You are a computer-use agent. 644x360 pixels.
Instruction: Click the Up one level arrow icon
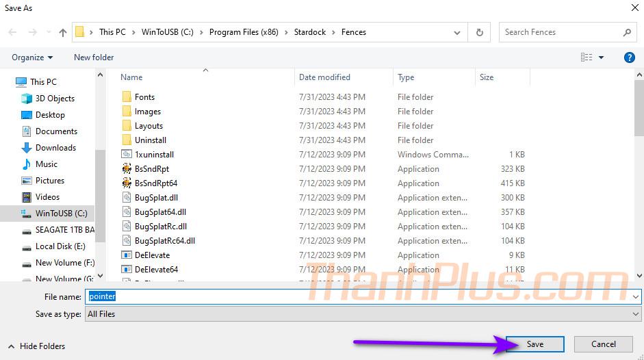tap(63, 32)
